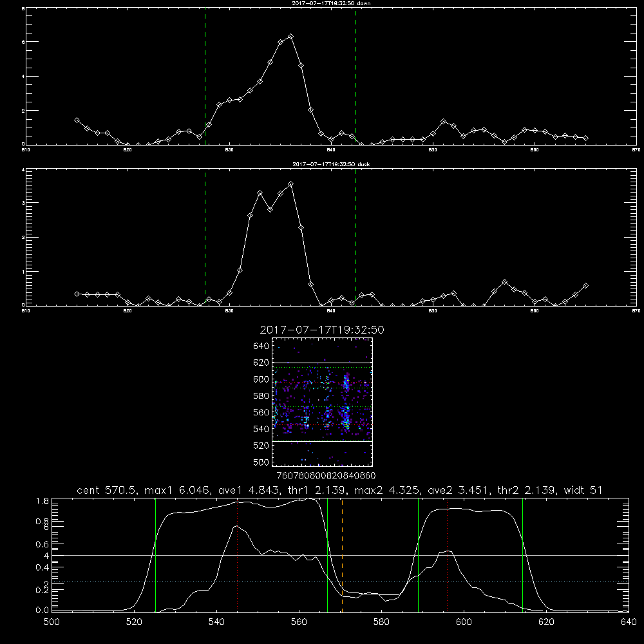Click the 540 label on heat map y-axis

point(261,429)
